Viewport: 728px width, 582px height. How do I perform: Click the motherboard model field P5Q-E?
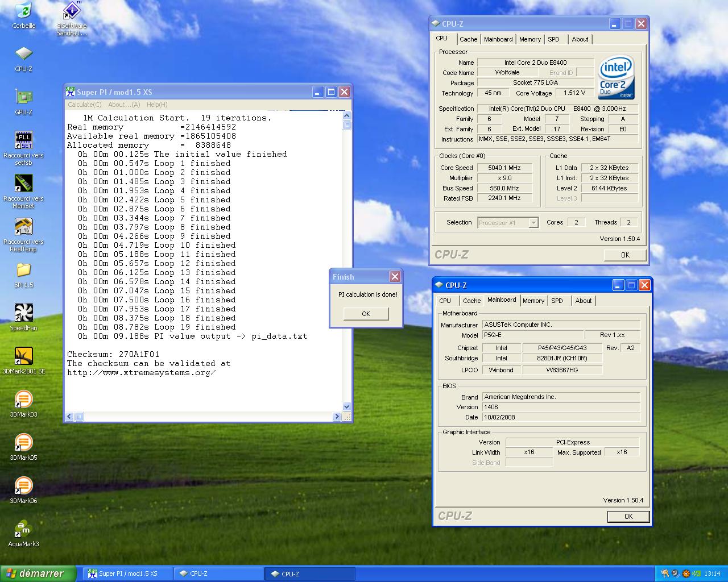coord(533,335)
